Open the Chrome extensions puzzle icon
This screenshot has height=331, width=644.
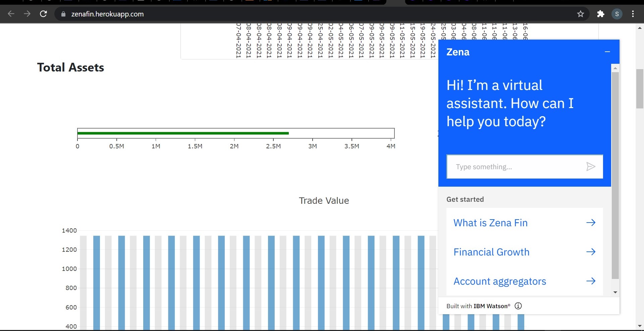pos(601,14)
